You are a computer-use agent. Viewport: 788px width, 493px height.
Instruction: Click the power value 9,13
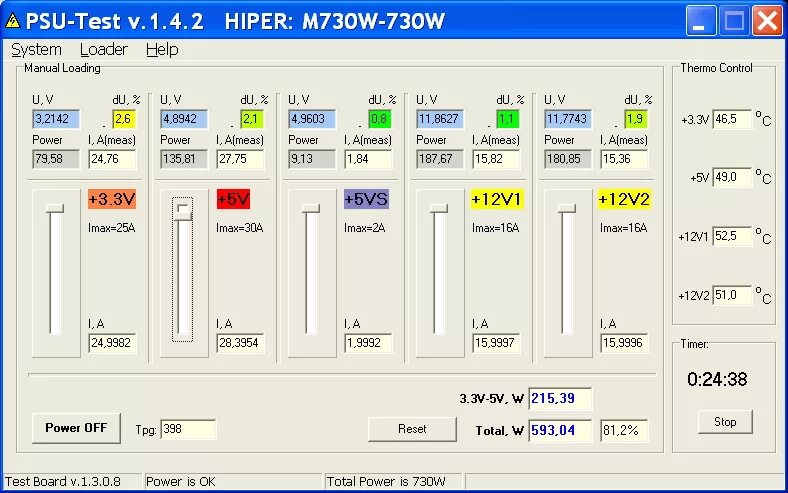pos(312,159)
